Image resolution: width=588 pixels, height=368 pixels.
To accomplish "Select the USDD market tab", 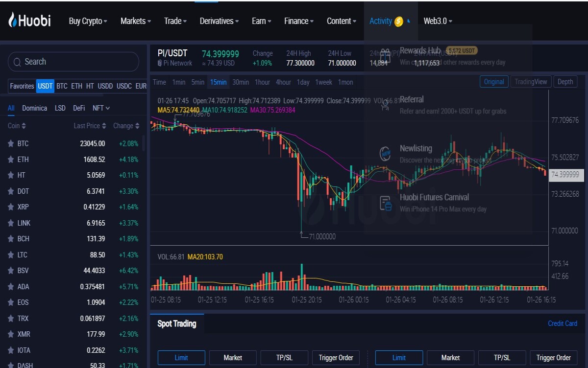I will coord(105,86).
